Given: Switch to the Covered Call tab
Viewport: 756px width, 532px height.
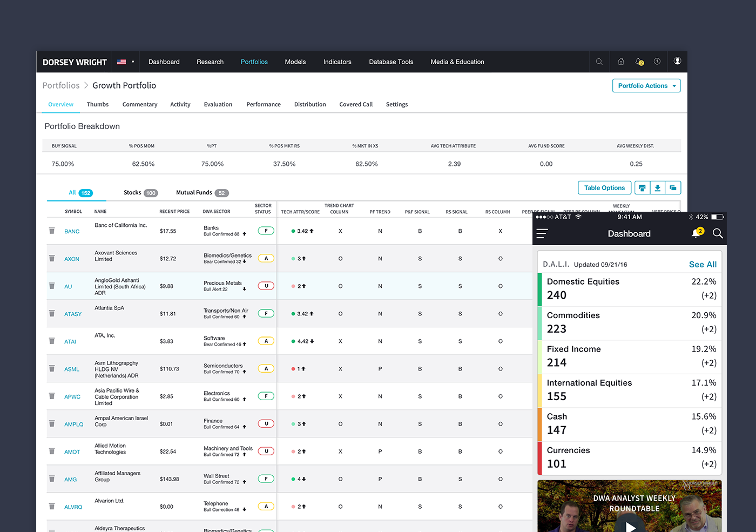Looking at the screenshot, I should 356,105.
